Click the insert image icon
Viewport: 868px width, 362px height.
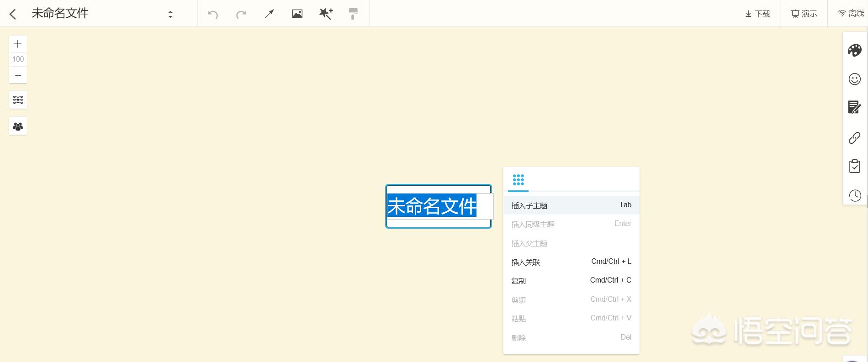[x=297, y=14]
